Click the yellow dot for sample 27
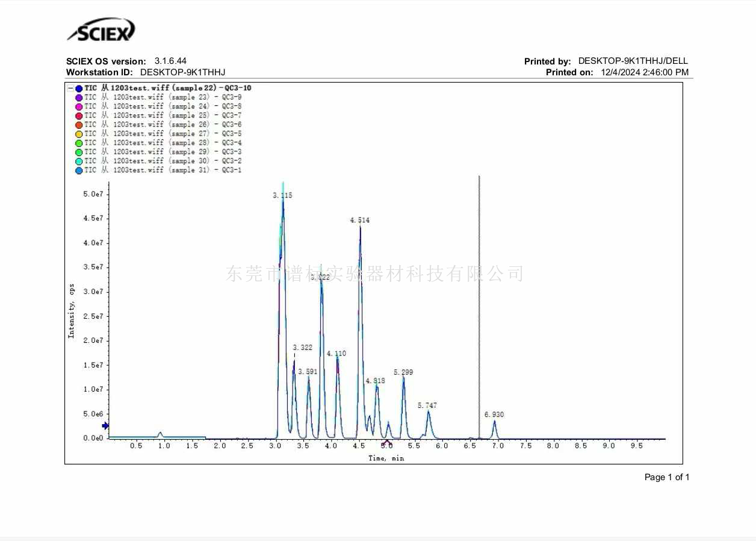756x541 pixels. [x=79, y=134]
